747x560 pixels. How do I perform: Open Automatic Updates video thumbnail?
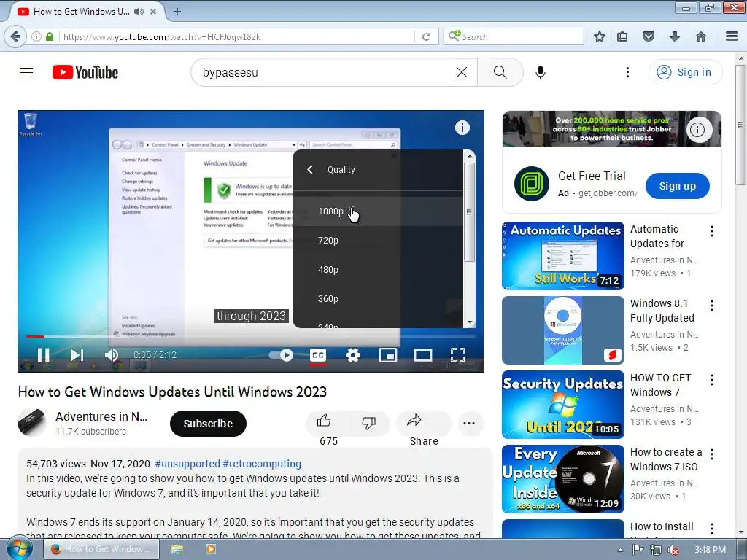point(562,256)
